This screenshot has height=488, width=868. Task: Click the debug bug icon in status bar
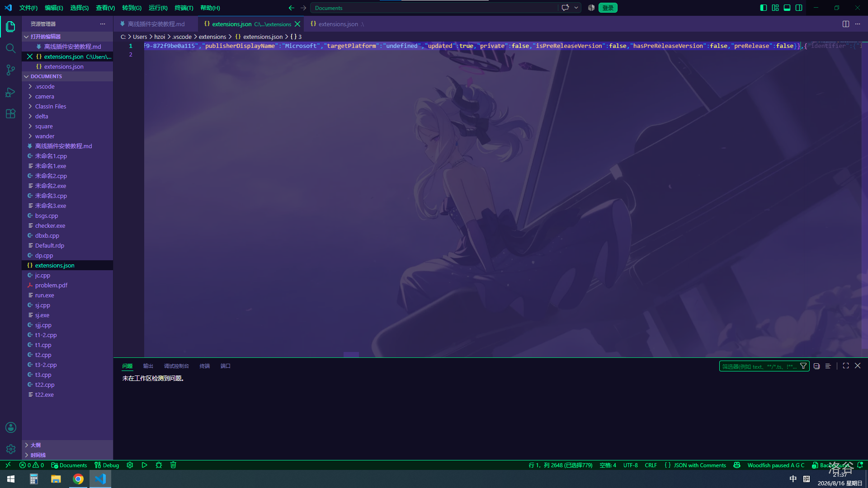pos(159,465)
